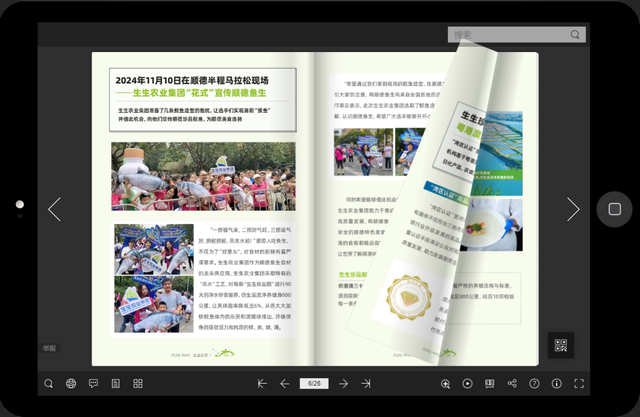Jump to the last page
The image size is (640, 417).
366,384
